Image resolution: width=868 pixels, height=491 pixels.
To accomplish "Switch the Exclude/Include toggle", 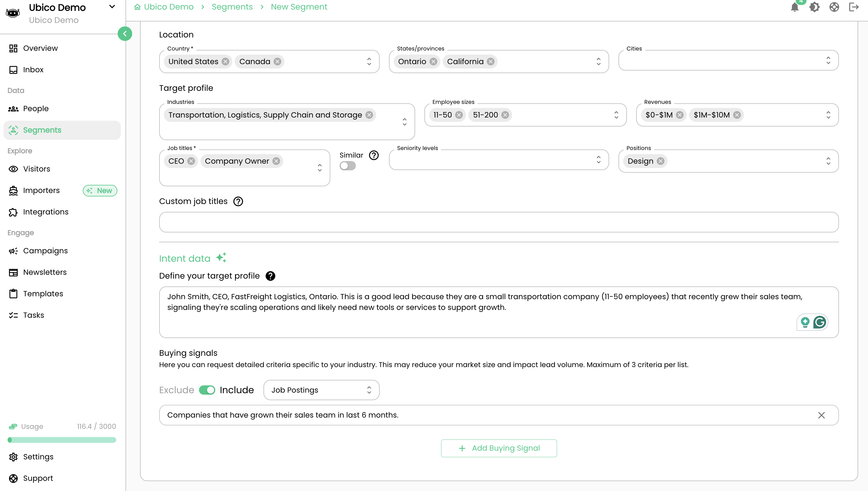I will click(207, 390).
